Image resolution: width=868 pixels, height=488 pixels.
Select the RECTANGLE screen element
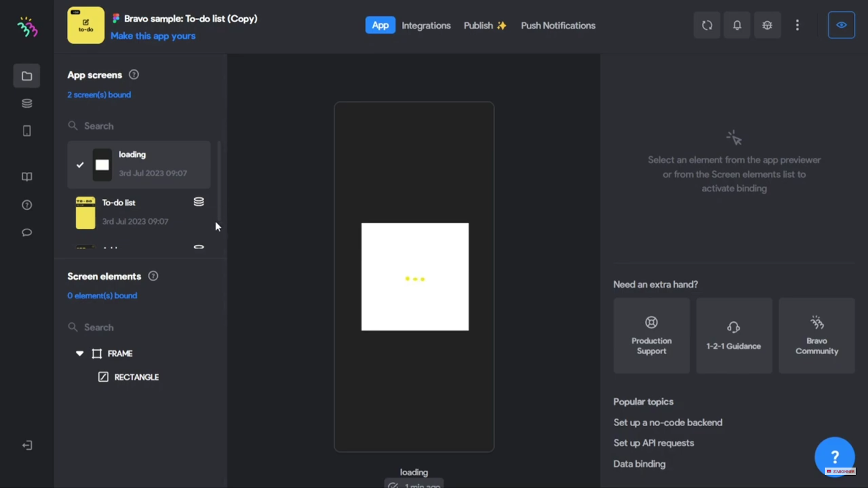coord(136,376)
